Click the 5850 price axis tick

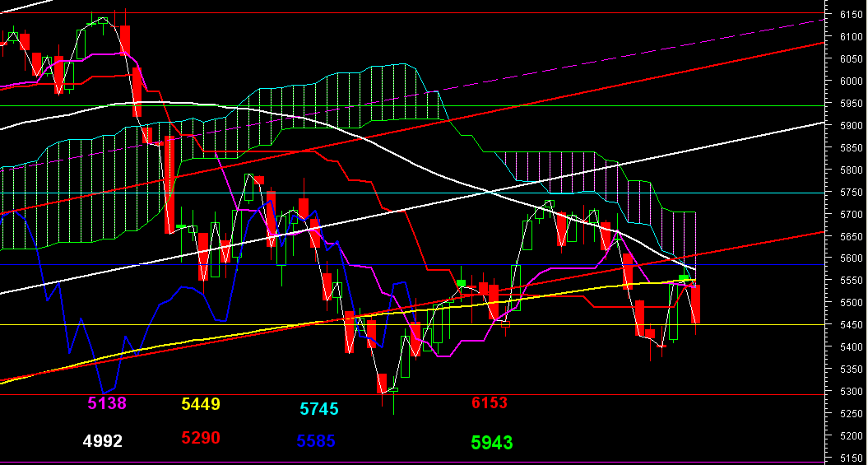coord(852,147)
